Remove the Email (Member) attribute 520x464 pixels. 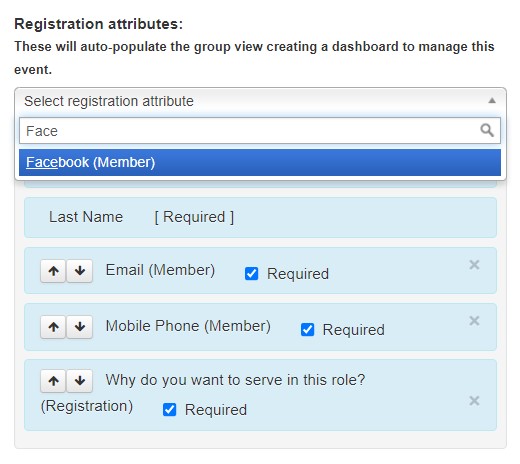click(474, 265)
